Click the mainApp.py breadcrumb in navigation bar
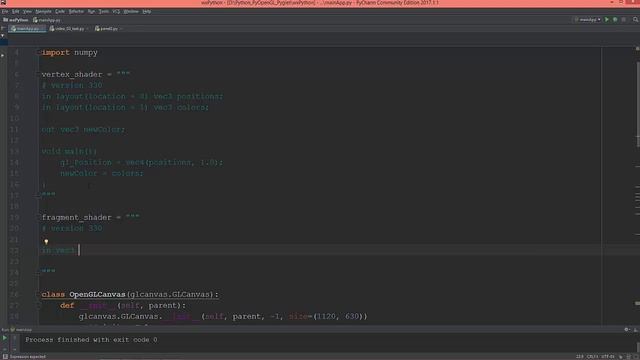Screen dimensions: 640x360 coord(47,20)
